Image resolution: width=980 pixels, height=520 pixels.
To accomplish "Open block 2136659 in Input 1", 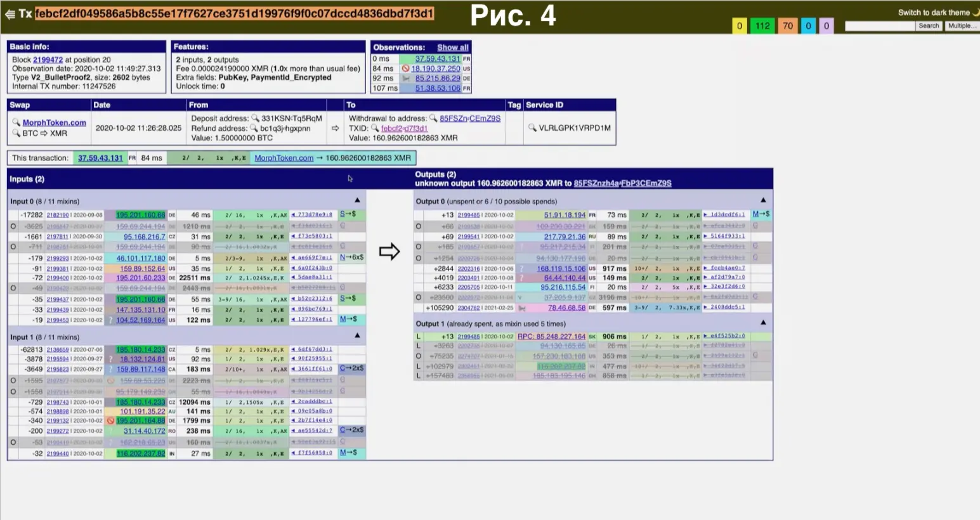I will (x=57, y=349).
